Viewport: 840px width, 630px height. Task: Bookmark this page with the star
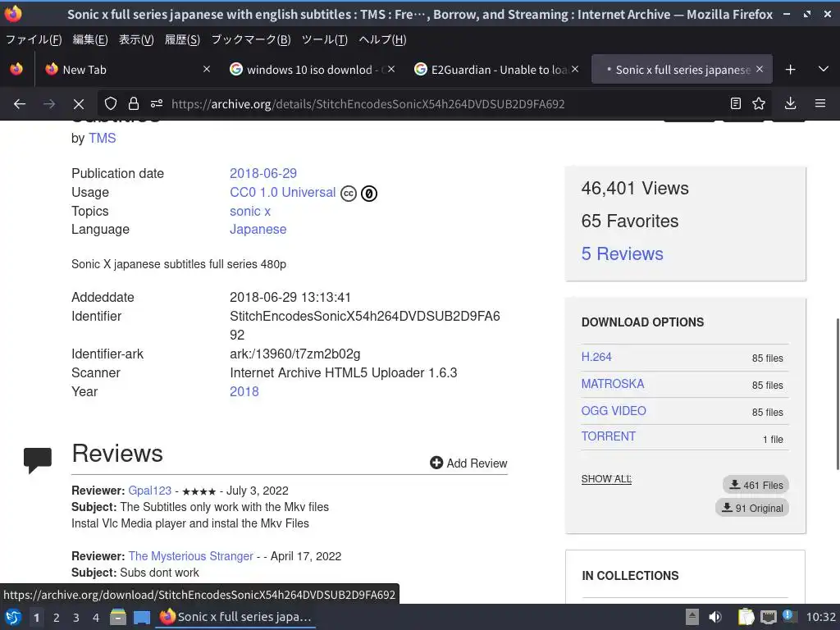click(x=759, y=104)
